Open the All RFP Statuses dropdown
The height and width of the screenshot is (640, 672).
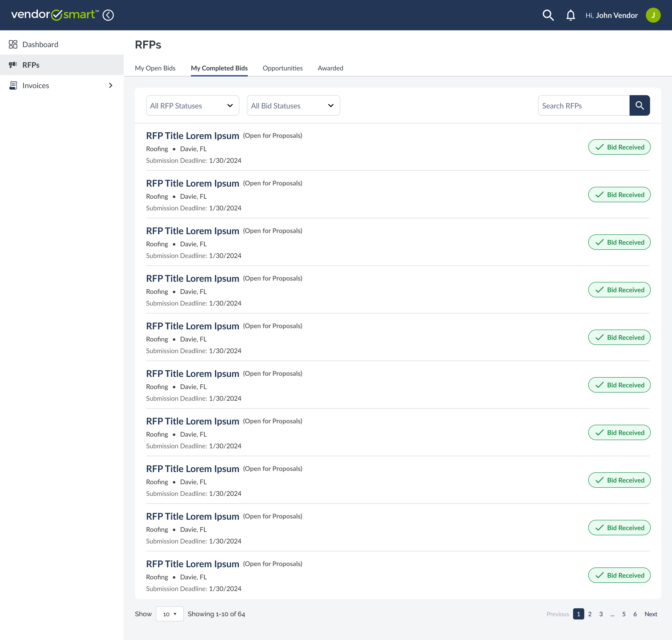(x=192, y=106)
